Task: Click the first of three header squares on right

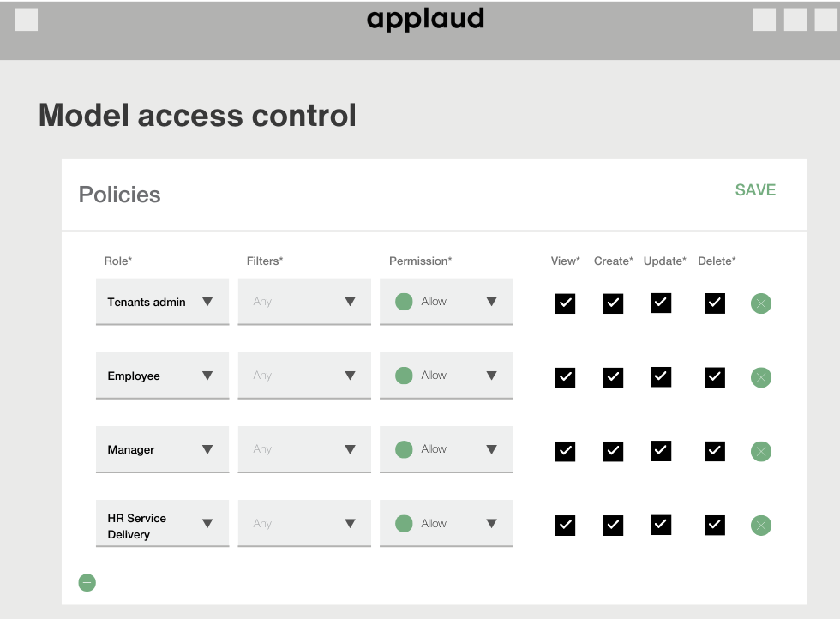Action: [764, 20]
